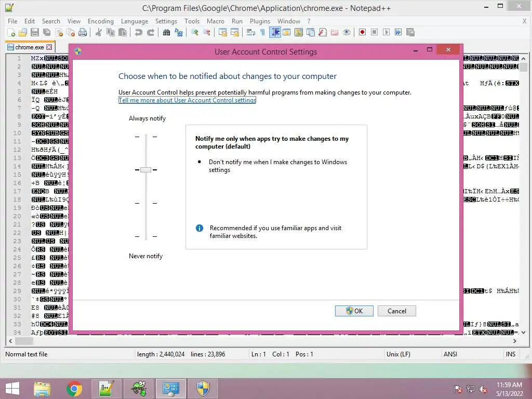Click the slider's lowest tick near Never notify
532x399 pixels.
(x=146, y=236)
